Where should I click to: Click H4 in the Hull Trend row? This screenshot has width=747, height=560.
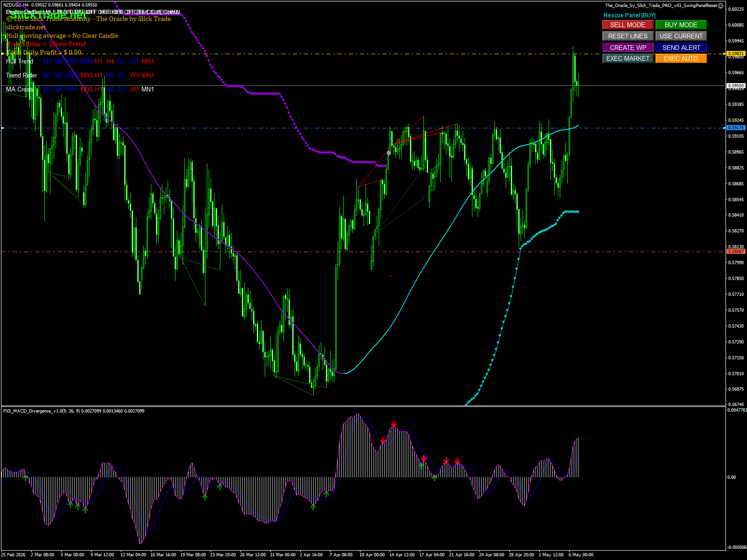pos(110,61)
